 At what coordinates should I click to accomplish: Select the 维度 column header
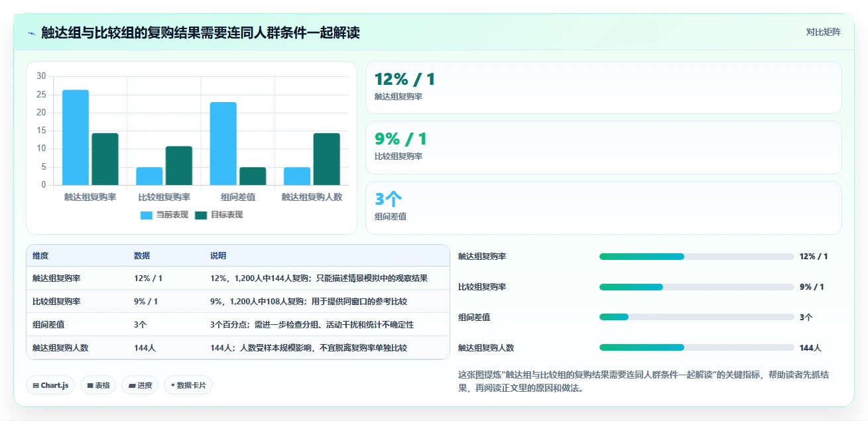[x=40, y=256]
